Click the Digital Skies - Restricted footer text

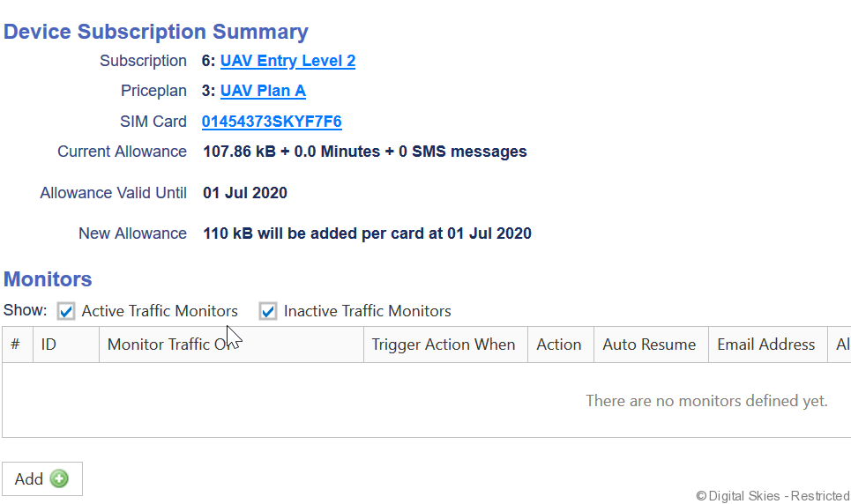click(x=773, y=496)
